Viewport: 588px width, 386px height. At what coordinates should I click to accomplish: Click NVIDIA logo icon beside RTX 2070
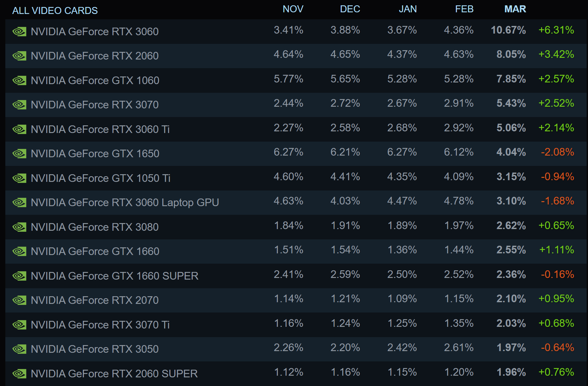point(19,300)
